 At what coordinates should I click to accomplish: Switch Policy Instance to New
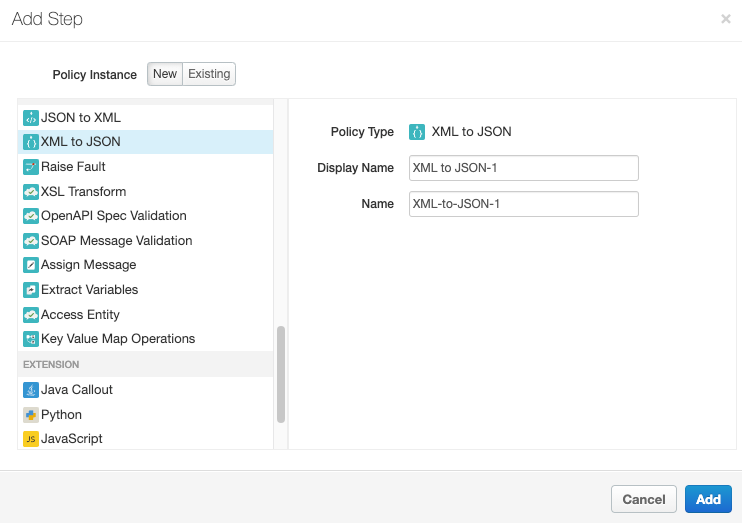pos(165,74)
